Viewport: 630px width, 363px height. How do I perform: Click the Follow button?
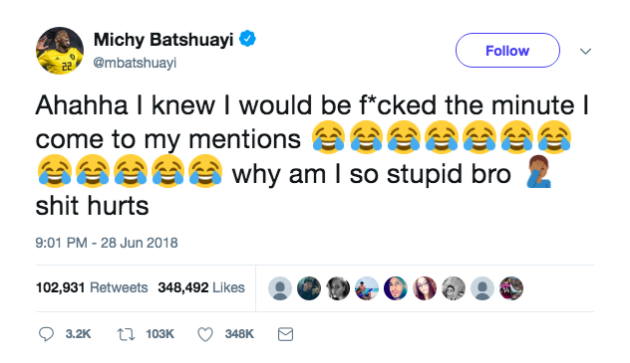click(x=507, y=51)
